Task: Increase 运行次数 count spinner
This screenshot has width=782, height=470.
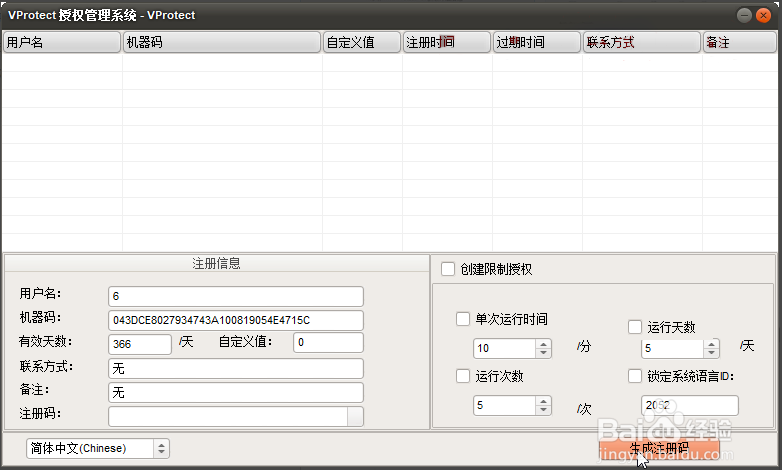Action: pos(544,400)
